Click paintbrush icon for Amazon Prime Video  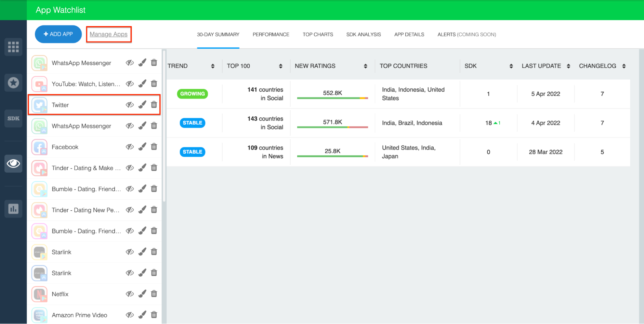[x=142, y=315]
